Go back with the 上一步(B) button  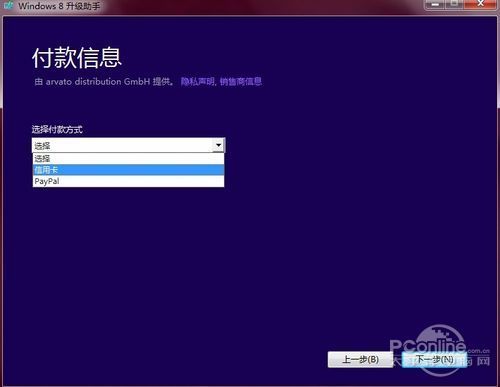click(360, 359)
